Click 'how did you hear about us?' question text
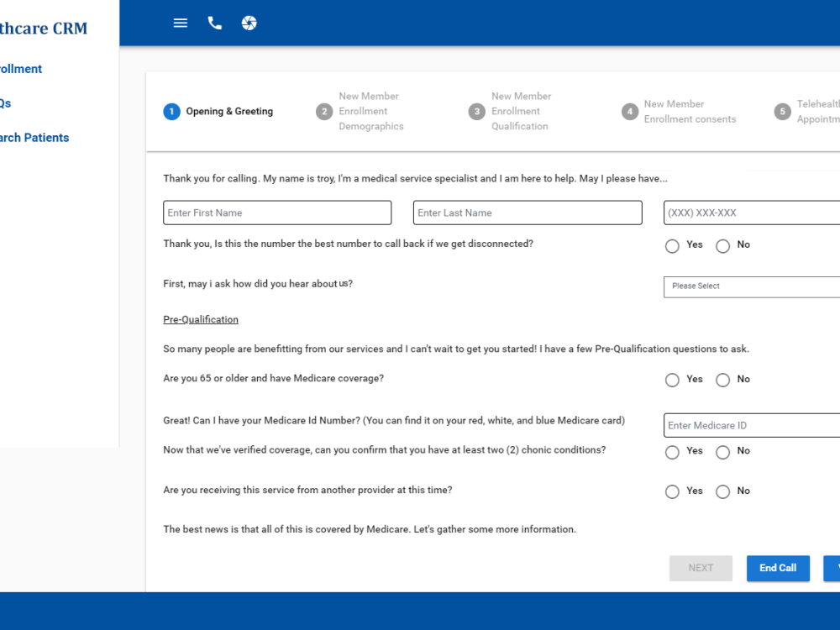Screen dimensions: 840x630 click(x=258, y=283)
